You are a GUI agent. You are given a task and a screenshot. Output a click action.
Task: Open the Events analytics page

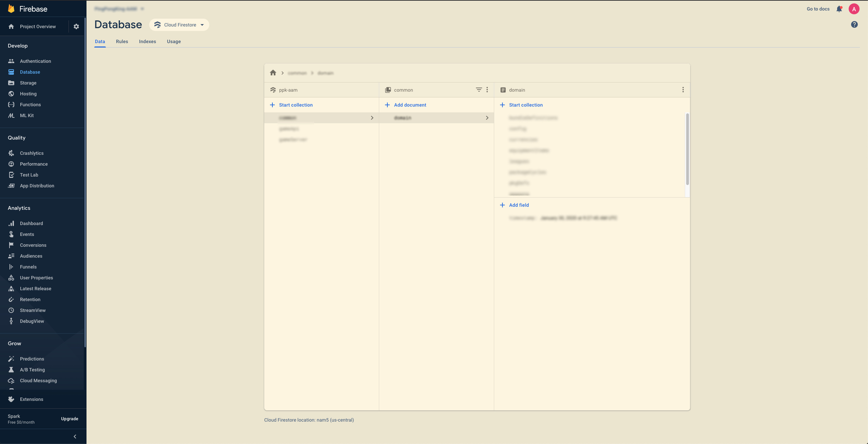(x=27, y=234)
